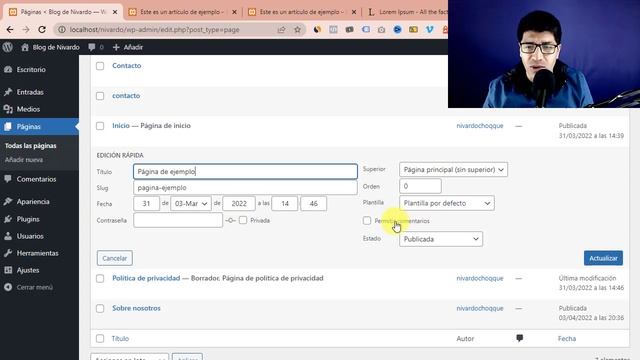Open the Plantilla template dropdown
This screenshot has height=360, width=640.
447,203
